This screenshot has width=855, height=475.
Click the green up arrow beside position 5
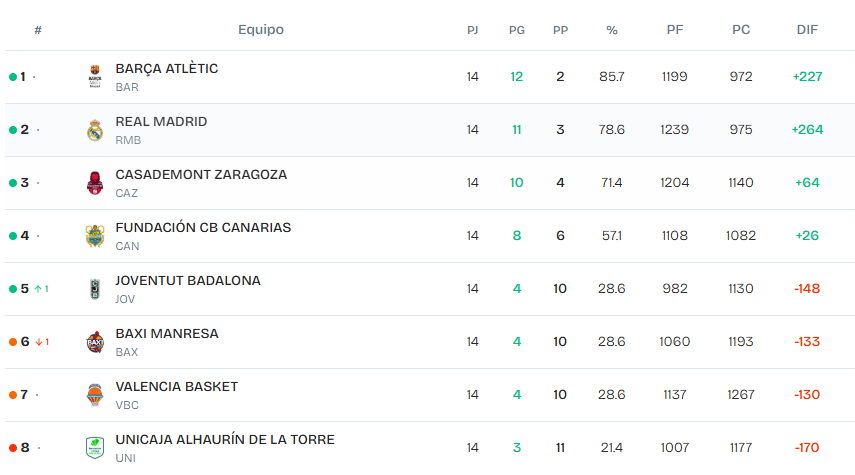(38, 289)
